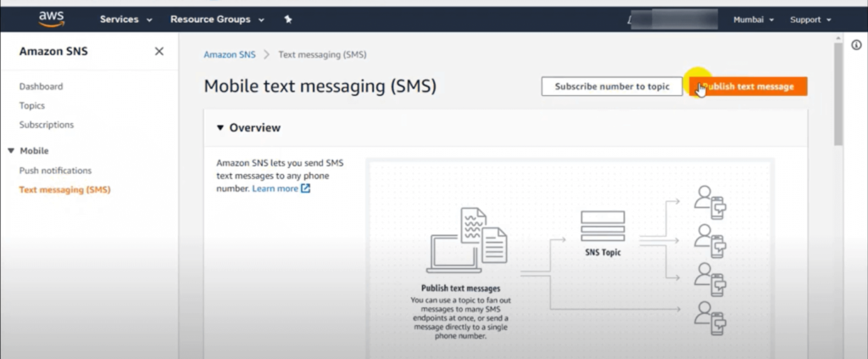Select Text messaging (SMS) in sidebar
This screenshot has height=359, width=868.
click(x=64, y=189)
